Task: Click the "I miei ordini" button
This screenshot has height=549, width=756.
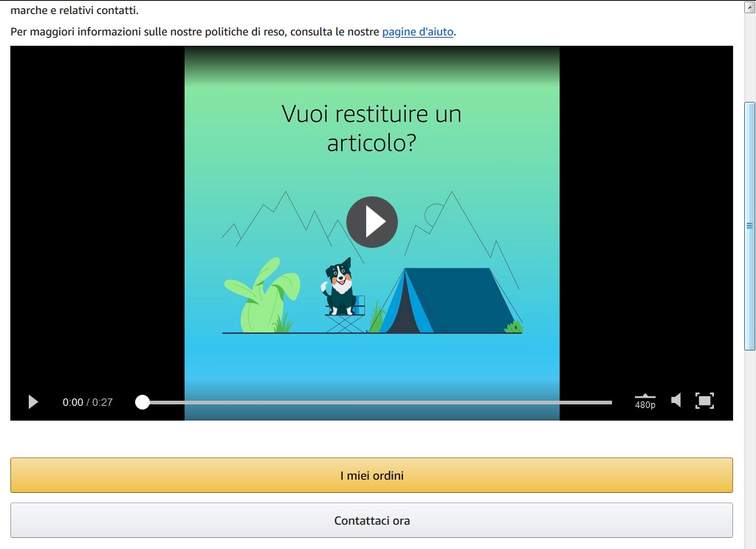Action: [372, 475]
